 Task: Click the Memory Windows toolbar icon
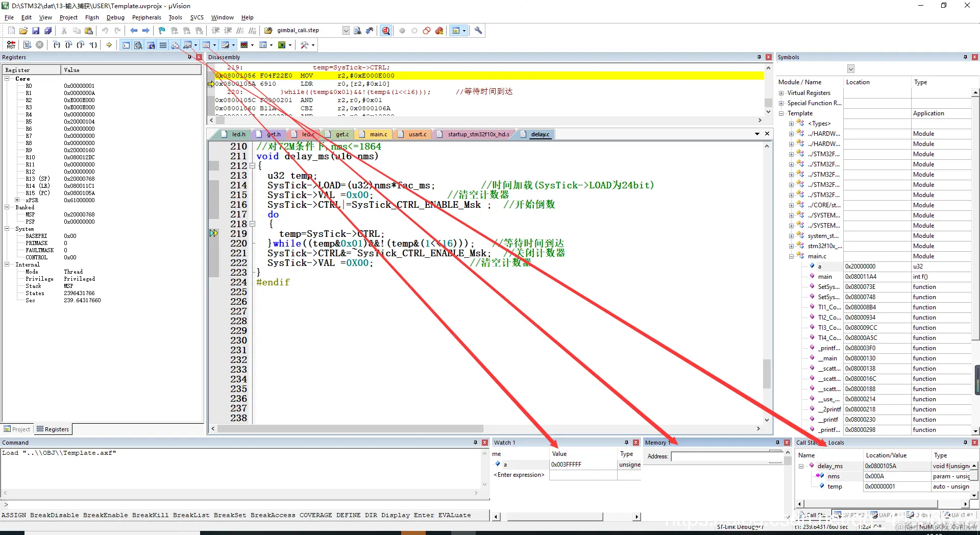tap(206, 45)
